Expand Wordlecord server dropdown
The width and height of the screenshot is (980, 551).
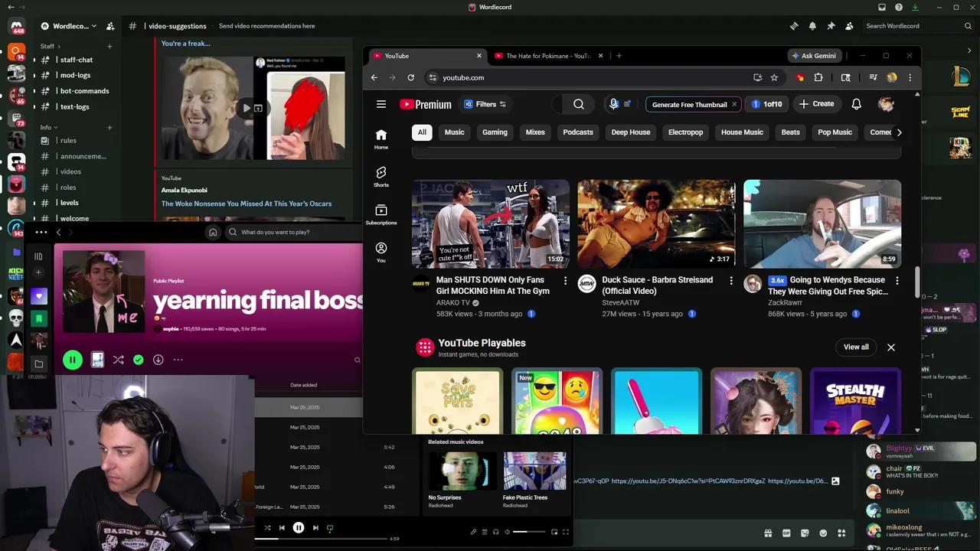tap(94, 26)
